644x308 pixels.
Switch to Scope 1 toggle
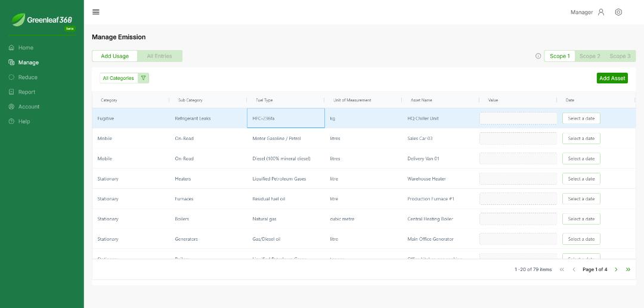click(x=559, y=56)
